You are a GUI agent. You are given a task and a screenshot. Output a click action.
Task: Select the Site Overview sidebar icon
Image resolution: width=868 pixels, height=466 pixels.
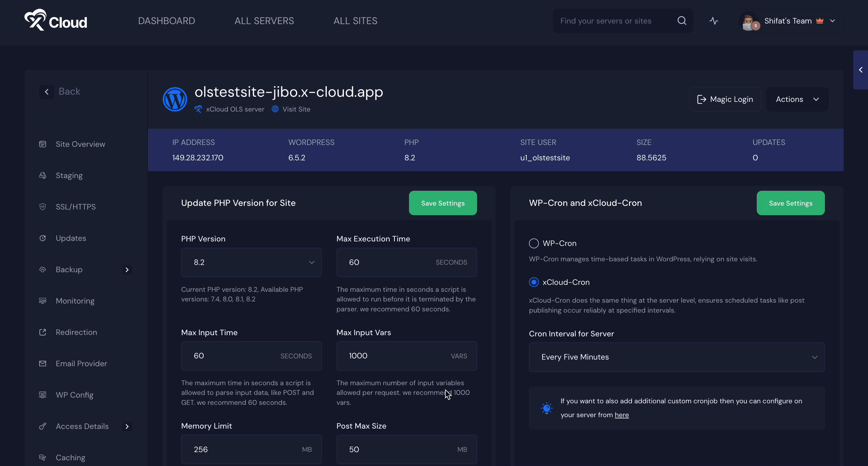pos(43,144)
